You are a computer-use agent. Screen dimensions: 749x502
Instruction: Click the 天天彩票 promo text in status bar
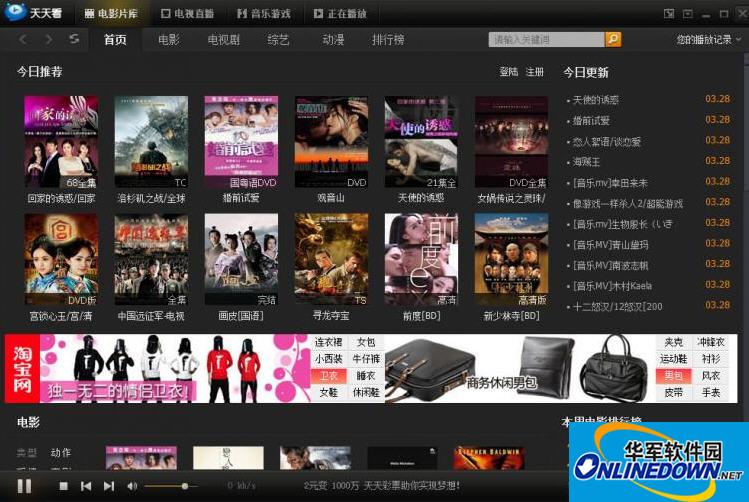382,486
